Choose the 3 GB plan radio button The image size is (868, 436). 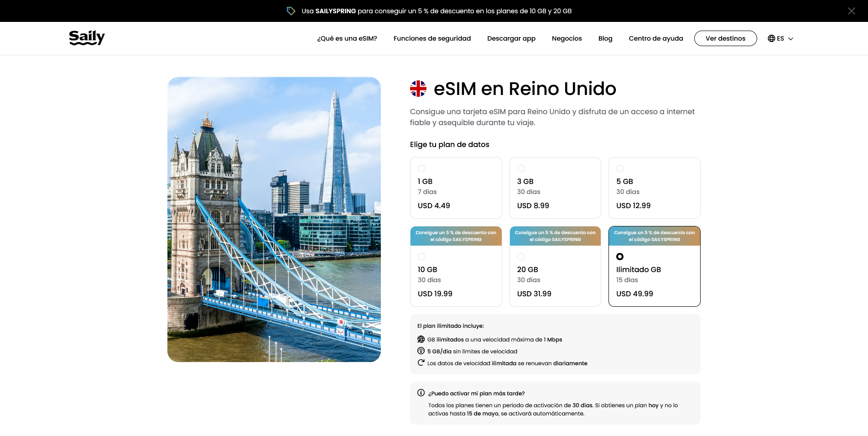521,168
